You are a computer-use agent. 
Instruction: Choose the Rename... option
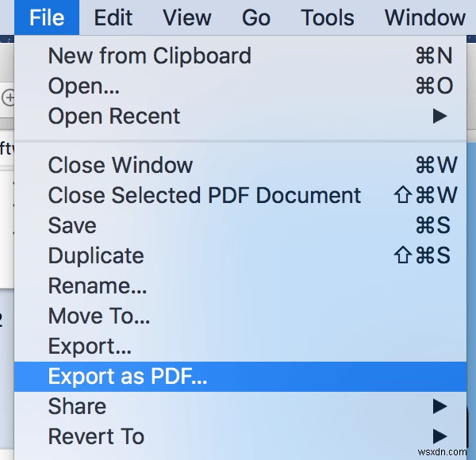point(98,286)
